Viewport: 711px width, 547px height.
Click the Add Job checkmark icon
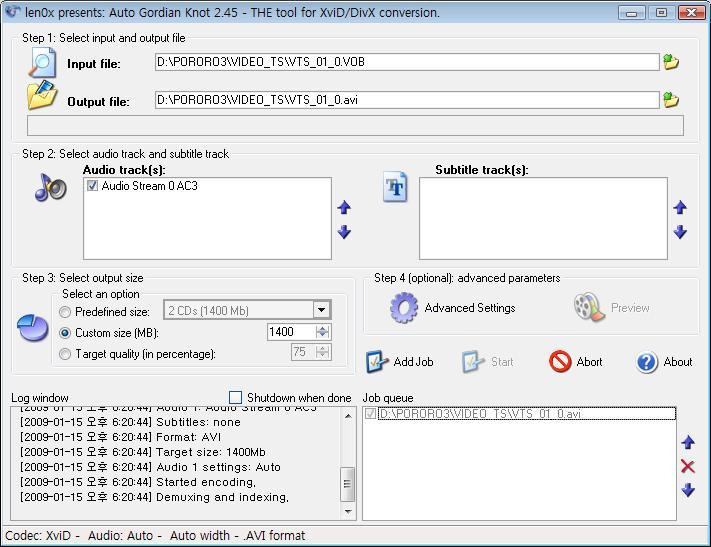tap(377, 361)
